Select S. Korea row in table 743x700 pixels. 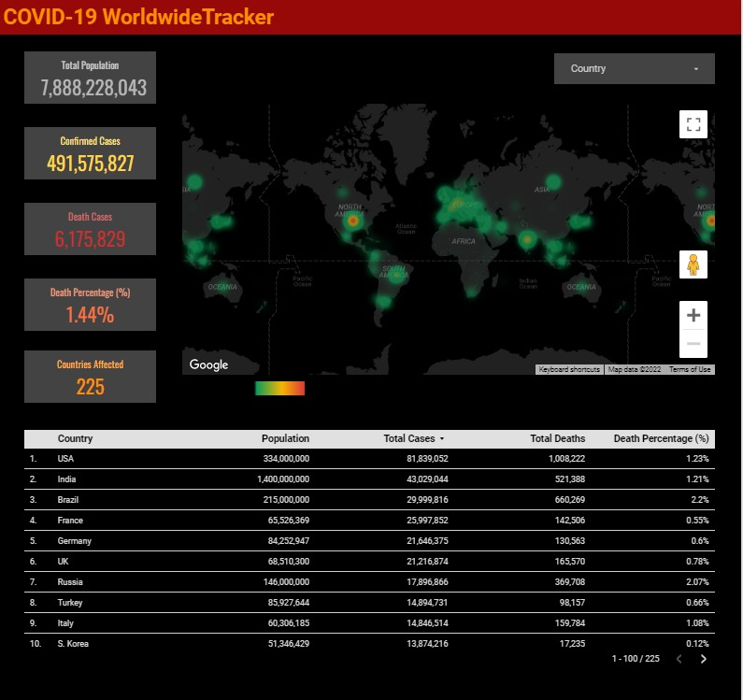[369, 644]
